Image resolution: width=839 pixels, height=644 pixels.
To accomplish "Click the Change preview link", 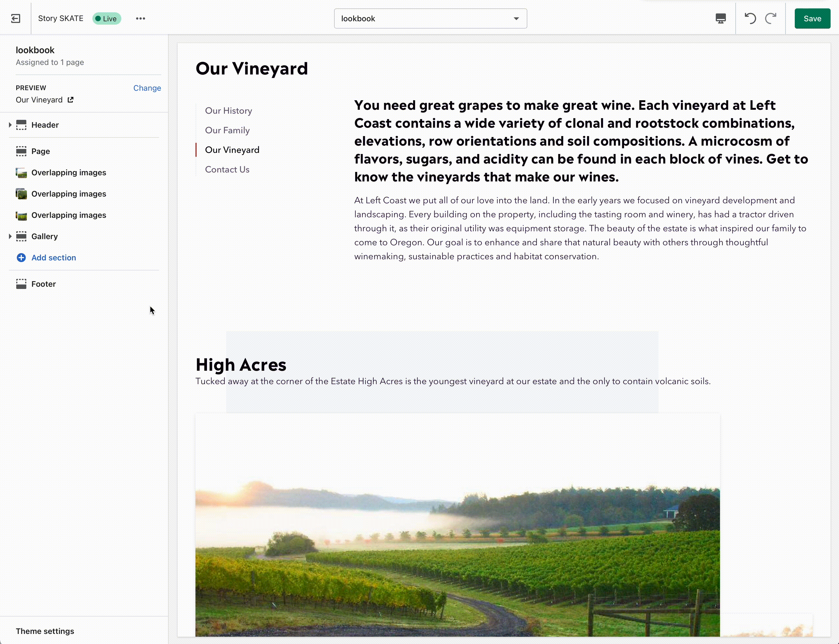I will 147,88.
